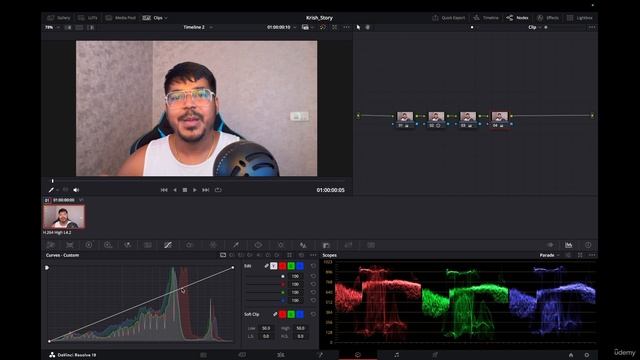Select clip 01 thumbnail in clip strip
This screenshot has width=640, height=360.
click(x=64, y=217)
